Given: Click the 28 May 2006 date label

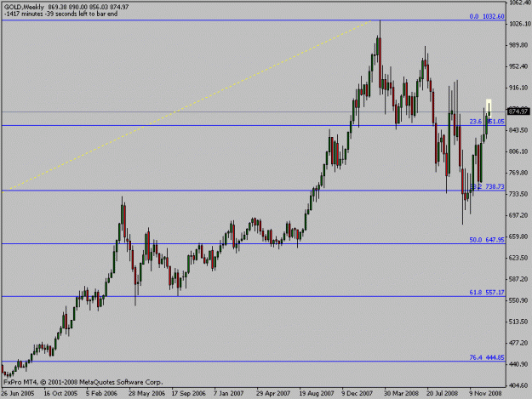Looking at the screenshot, I should pyautogui.click(x=147, y=393).
